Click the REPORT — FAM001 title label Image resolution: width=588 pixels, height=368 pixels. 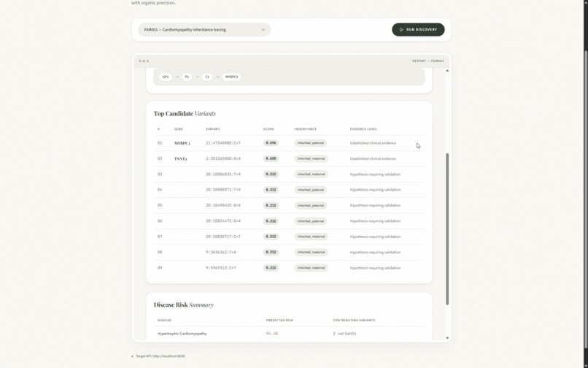(428, 61)
